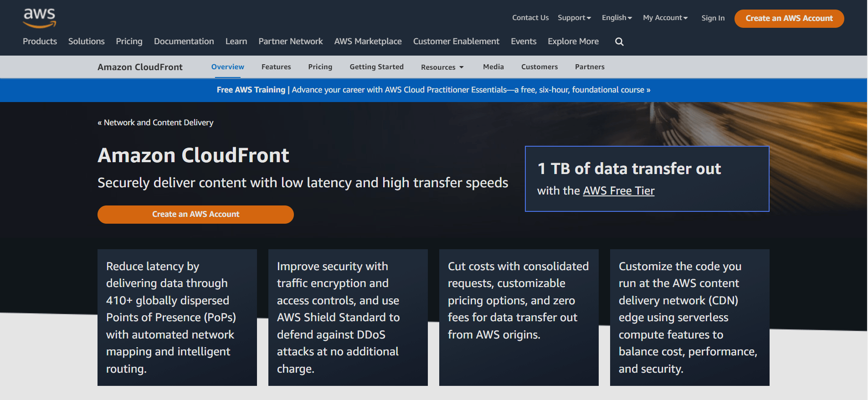
Task: Switch to the Customers tab
Action: point(539,67)
